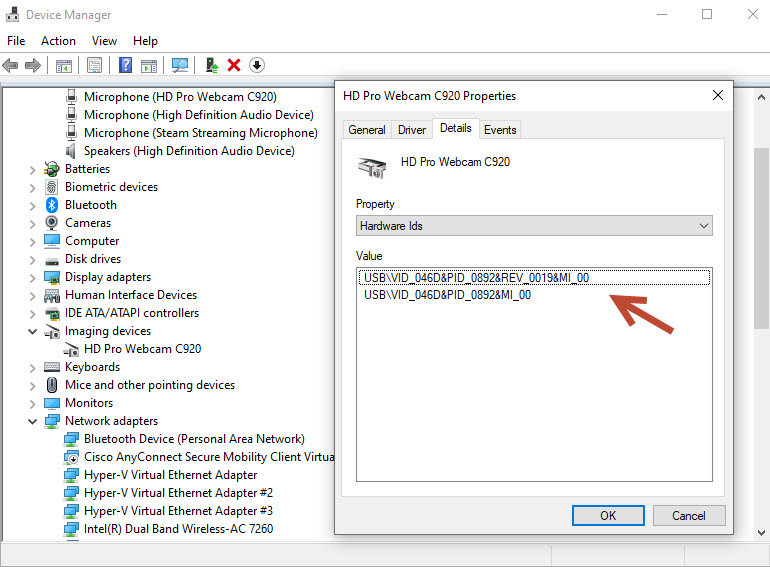Click the OK button
The height and width of the screenshot is (567, 770).
608,515
